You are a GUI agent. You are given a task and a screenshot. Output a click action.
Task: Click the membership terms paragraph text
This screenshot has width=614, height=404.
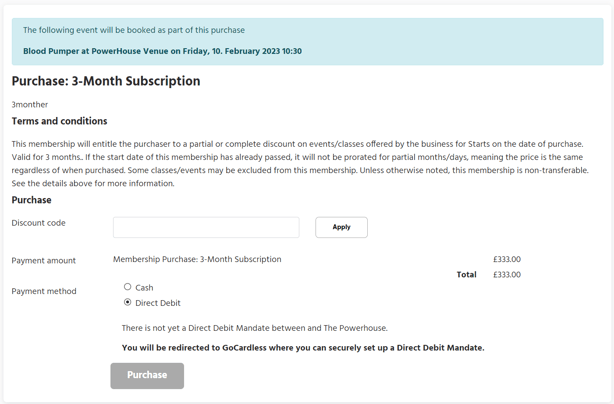coord(300,164)
